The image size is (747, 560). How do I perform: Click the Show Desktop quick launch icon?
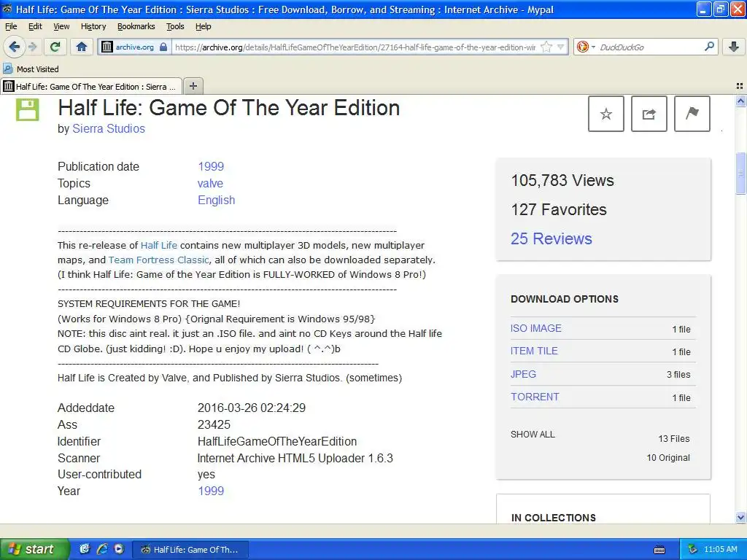click(x=85, y=549)
